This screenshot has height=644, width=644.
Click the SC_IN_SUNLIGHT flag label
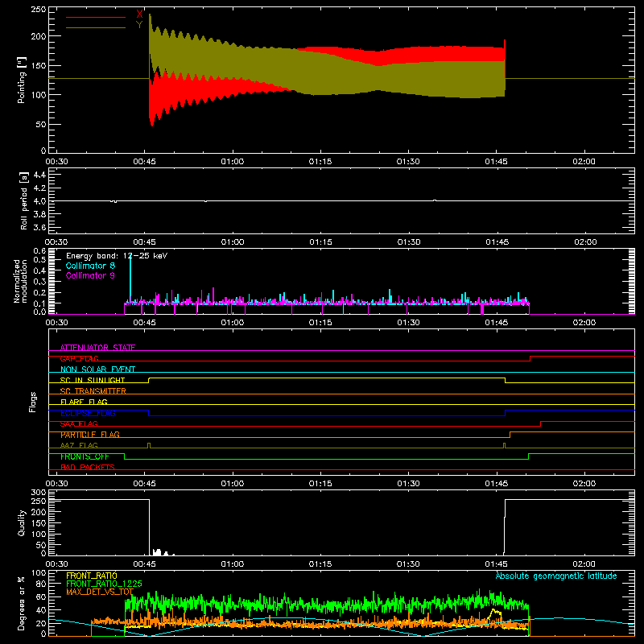tap(93, 380)
